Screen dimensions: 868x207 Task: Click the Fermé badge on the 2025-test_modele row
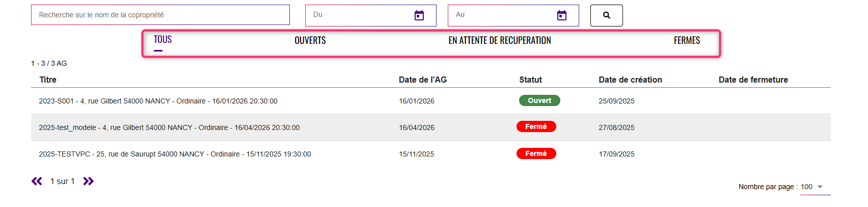click(536, 126)
